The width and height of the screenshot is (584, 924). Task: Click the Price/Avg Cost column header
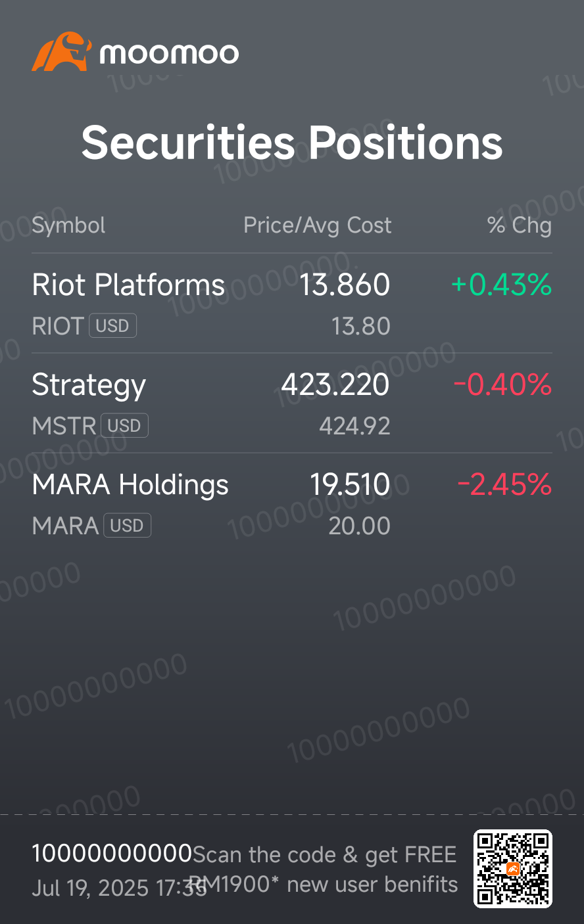coord(318,225)
